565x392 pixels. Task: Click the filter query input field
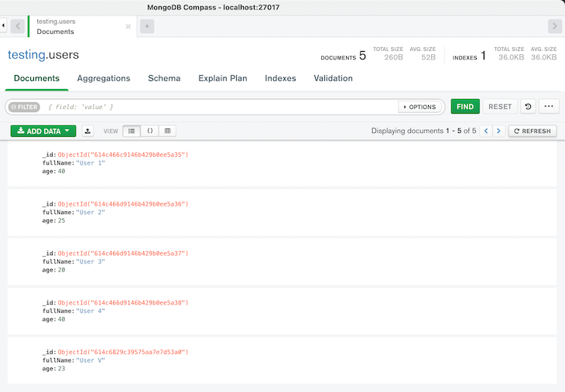220,107
